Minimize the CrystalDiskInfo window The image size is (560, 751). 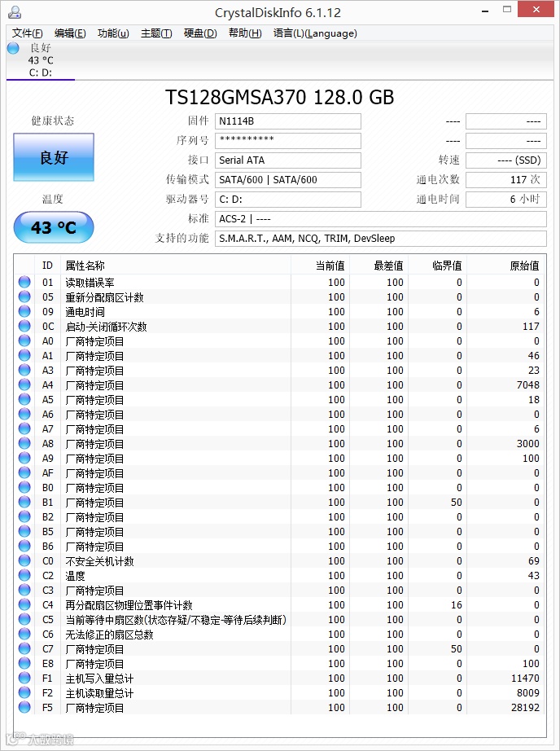(x=485, y=10)
